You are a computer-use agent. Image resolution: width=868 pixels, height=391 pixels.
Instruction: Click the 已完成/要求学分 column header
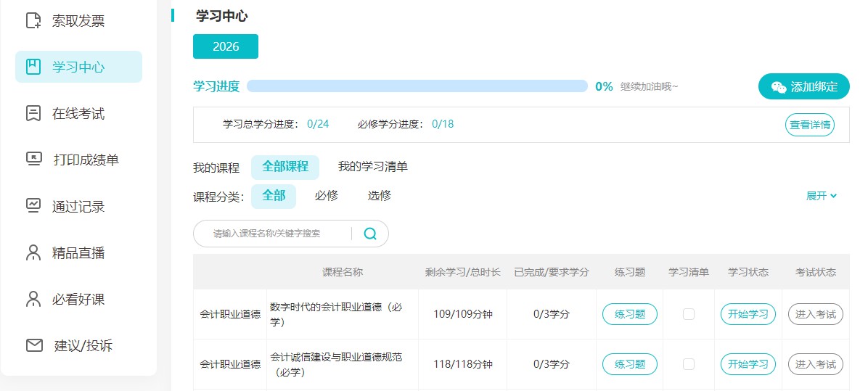pyautogui.click(x=552, y=272)
